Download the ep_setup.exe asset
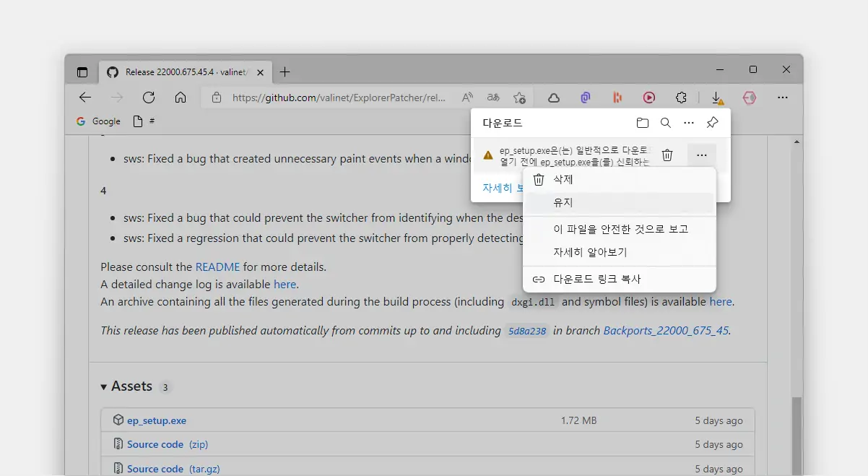 (x=157, y=420)
